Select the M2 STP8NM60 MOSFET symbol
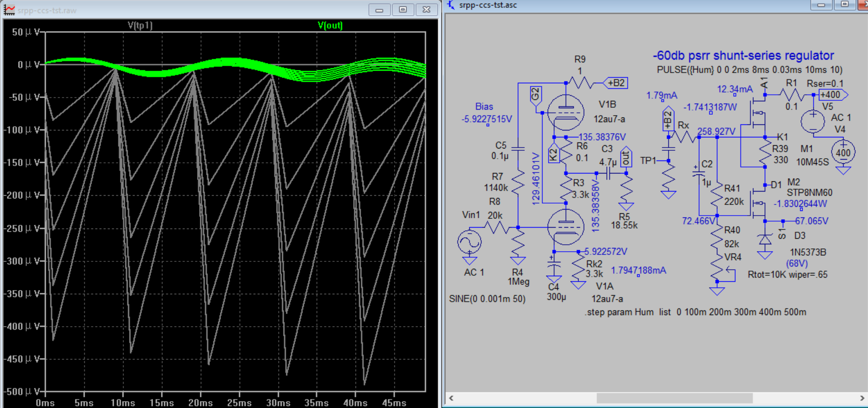 click(x=758, y=203)
